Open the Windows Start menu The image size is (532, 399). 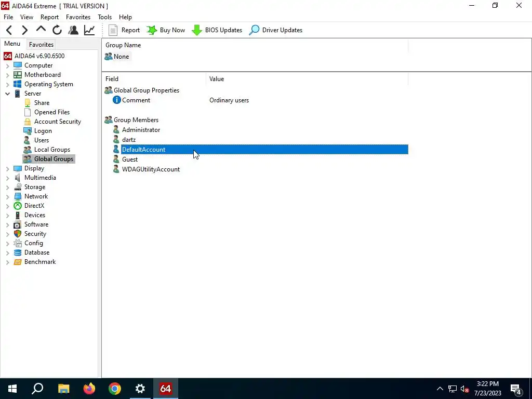(12, 389)
